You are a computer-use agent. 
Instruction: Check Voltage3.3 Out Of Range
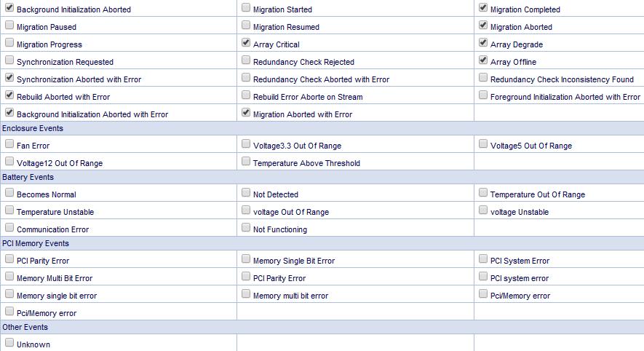coord(246,145)
